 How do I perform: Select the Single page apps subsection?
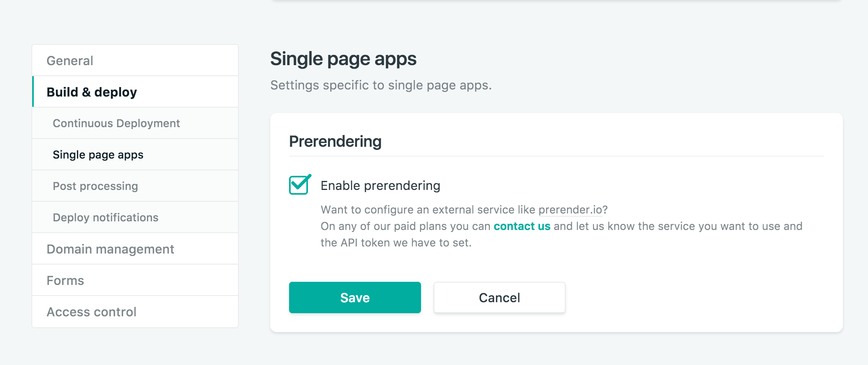pyautogui.click(x=98, y=155)
